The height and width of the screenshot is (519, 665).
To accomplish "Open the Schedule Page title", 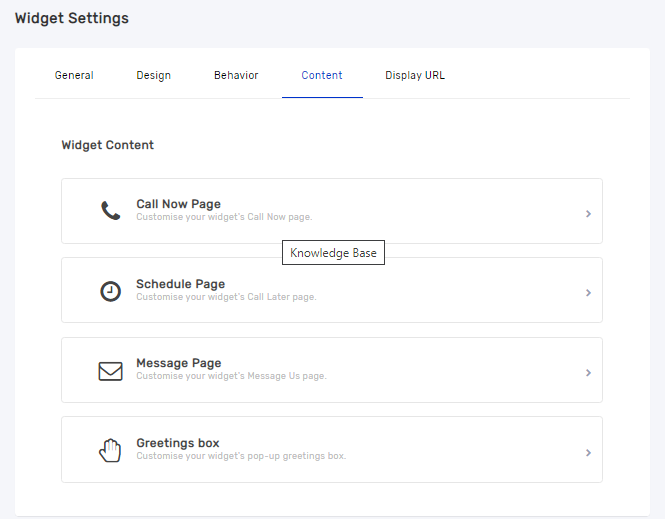I will pos(180,284).
